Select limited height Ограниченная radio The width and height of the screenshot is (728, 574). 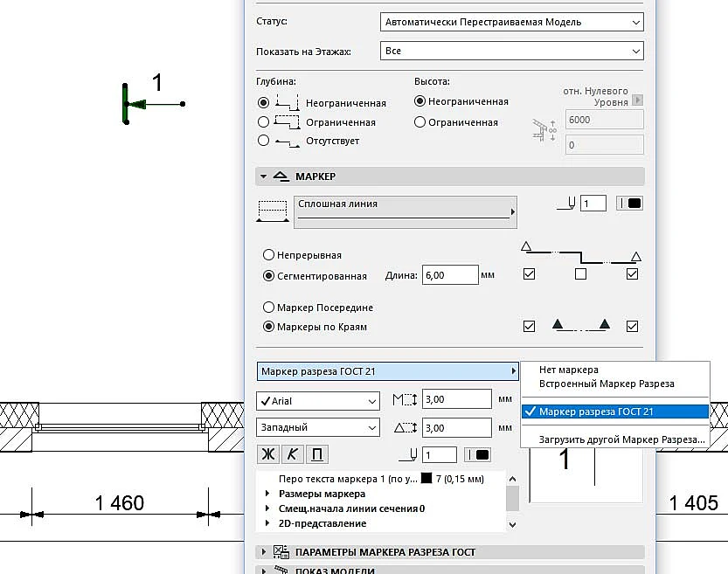(x=419, y=122)
